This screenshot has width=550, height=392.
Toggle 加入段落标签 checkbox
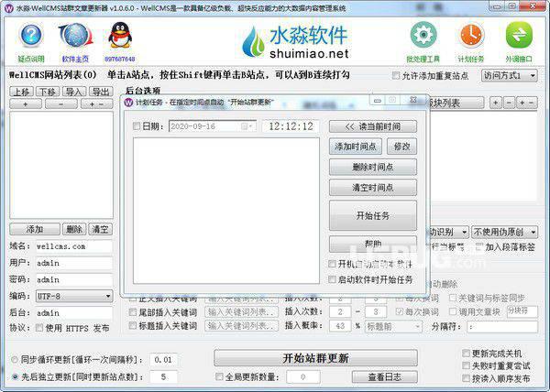pyautogui.click(x=479, y=246)
